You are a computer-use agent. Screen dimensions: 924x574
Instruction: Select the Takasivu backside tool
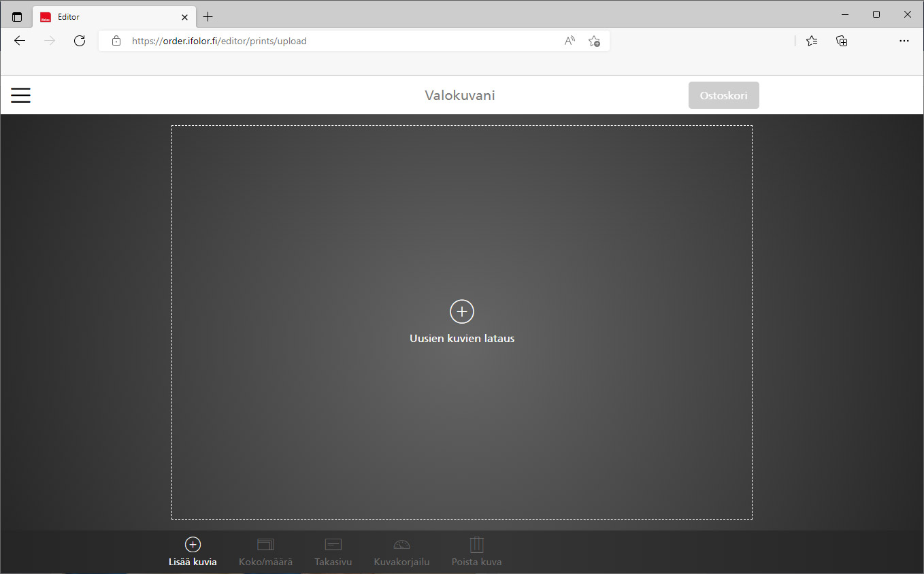[333, 552]
